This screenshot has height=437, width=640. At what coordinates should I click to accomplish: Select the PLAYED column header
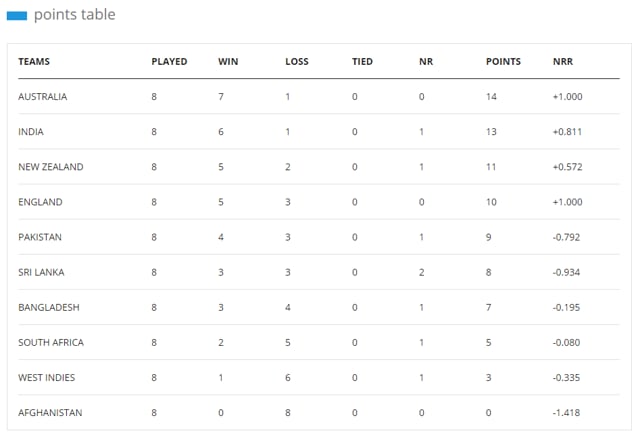169,62
